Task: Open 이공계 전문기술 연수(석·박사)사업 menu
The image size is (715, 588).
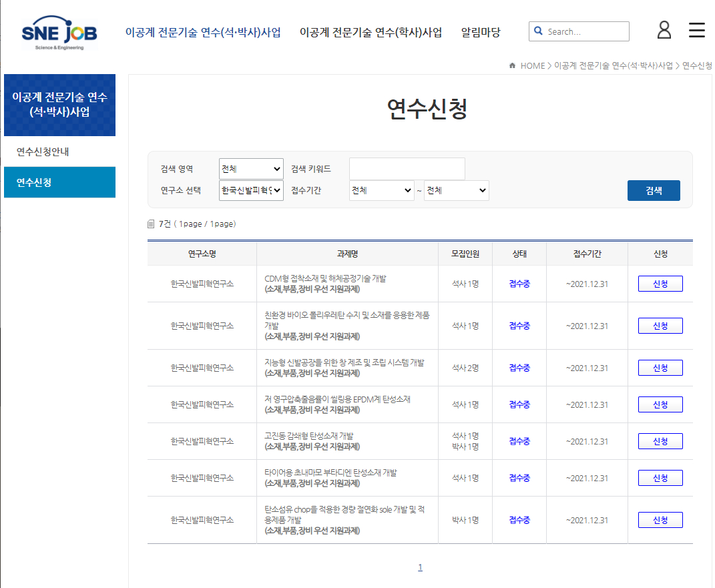Action: (203, 32)
